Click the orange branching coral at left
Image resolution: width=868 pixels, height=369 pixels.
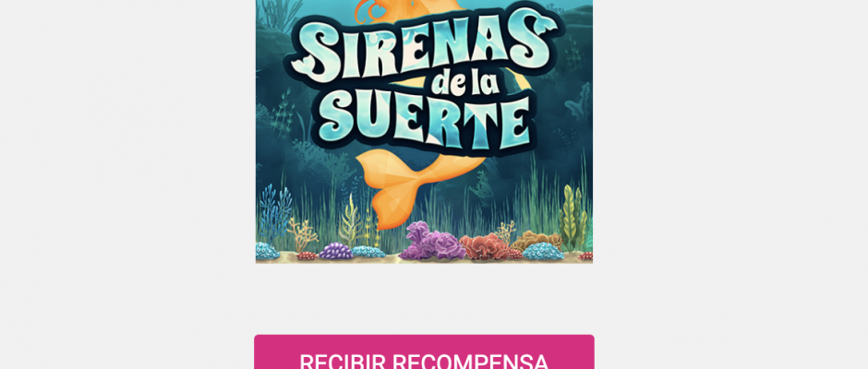pyautogui.click(x=302, y=233)
